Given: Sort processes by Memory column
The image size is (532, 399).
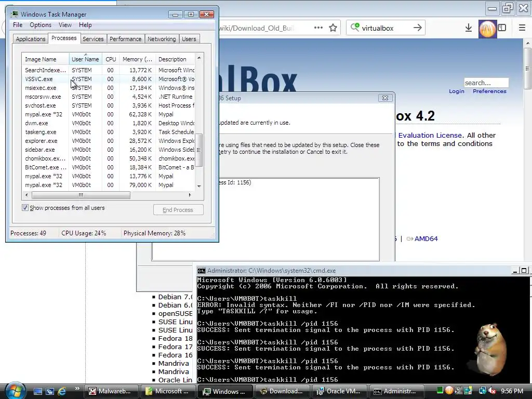Looking at the screenshot, I should (x=137, y=59).
